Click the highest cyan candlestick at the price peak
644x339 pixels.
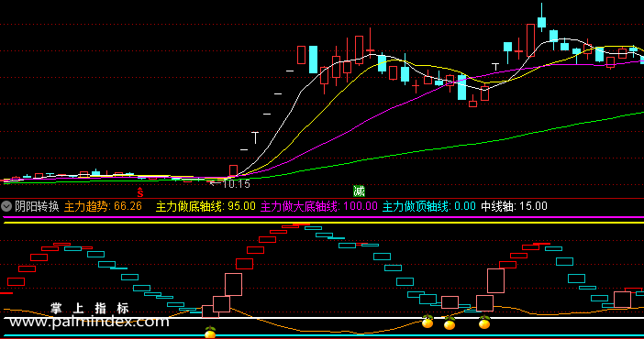[542, 22]
